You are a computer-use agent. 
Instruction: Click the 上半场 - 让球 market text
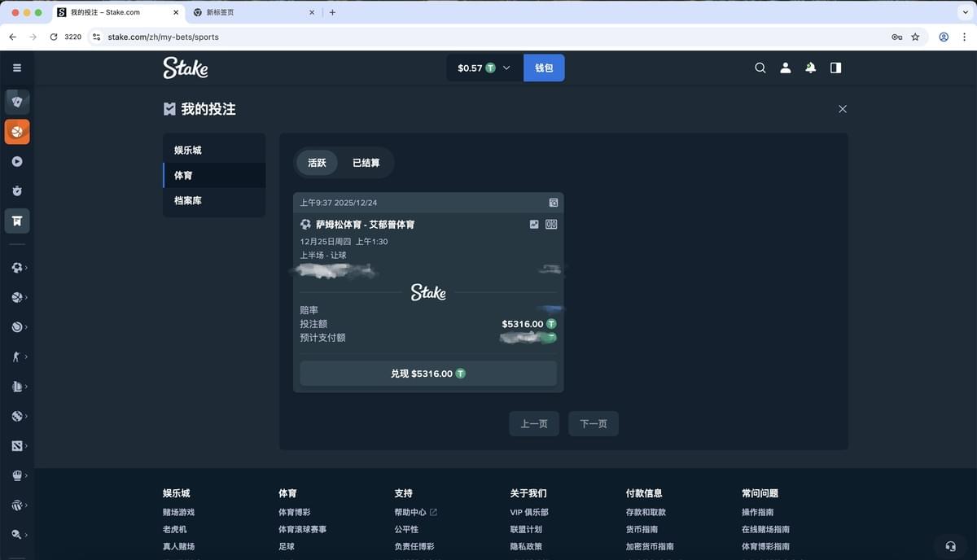point(323,255)
